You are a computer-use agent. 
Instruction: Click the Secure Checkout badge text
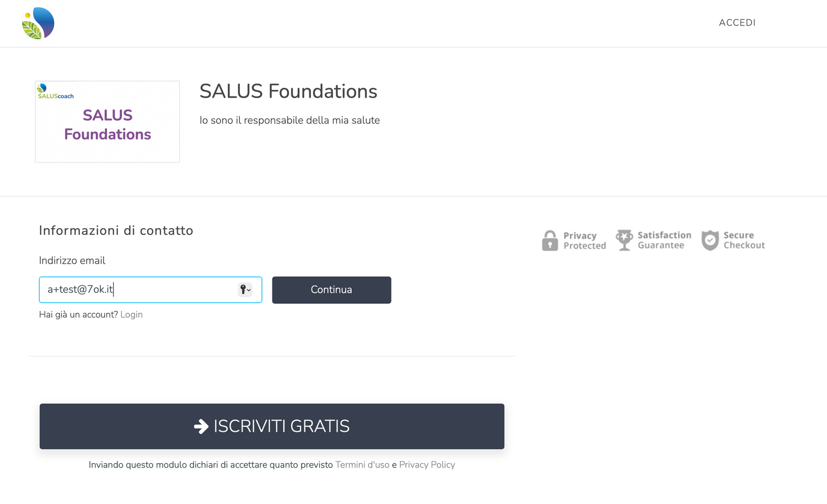tap(744, 240)
